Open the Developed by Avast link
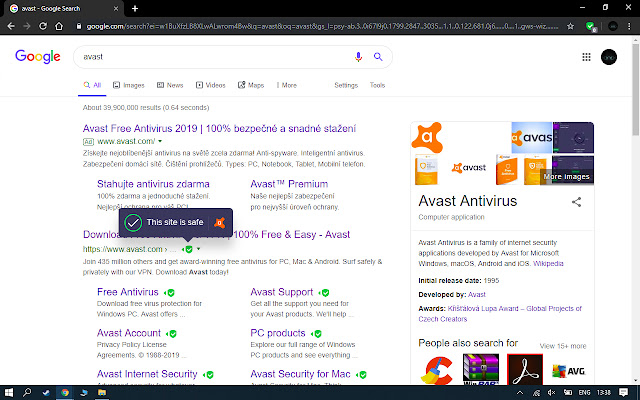This screenshot has height=400, width=640. [x=477, y=294]
